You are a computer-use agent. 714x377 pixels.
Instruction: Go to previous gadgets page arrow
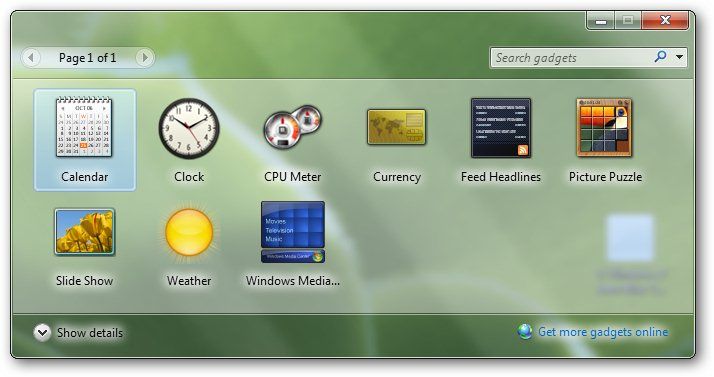pyautogui.click(x=31, y=58)
